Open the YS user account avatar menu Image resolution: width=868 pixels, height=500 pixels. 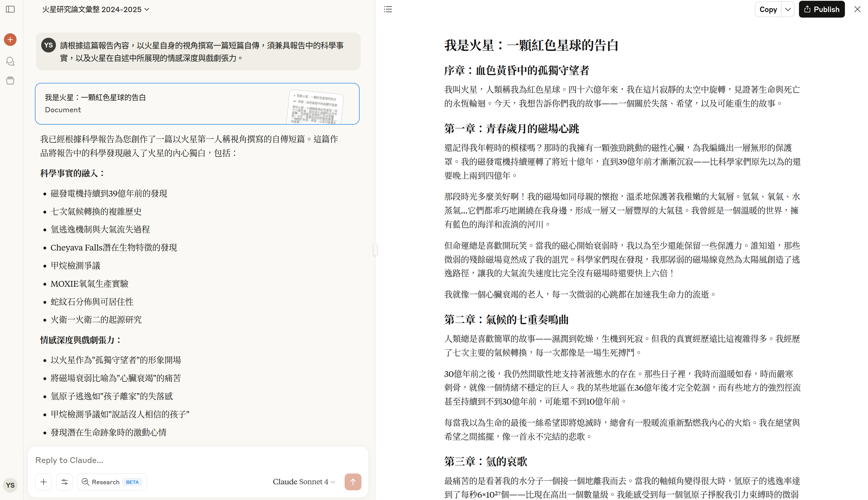pos(10,485)
